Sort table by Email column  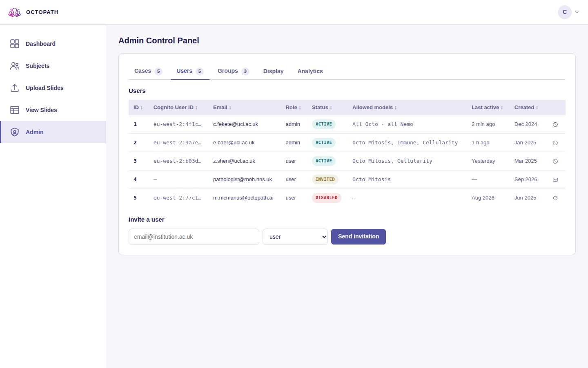coord(222,108)
